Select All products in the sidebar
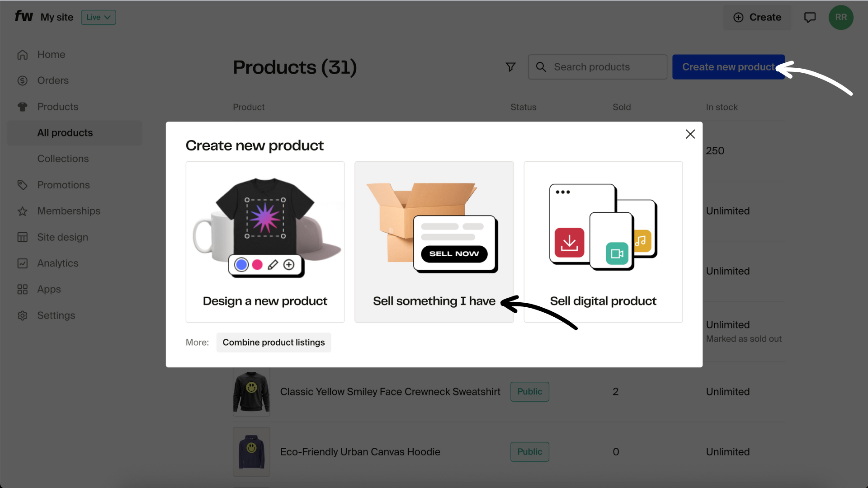 [65, 132]
